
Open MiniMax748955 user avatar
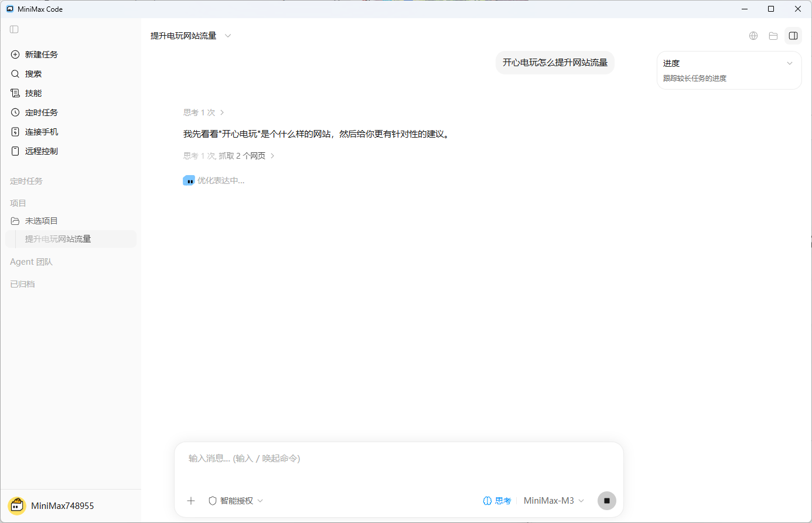(17, 505)
